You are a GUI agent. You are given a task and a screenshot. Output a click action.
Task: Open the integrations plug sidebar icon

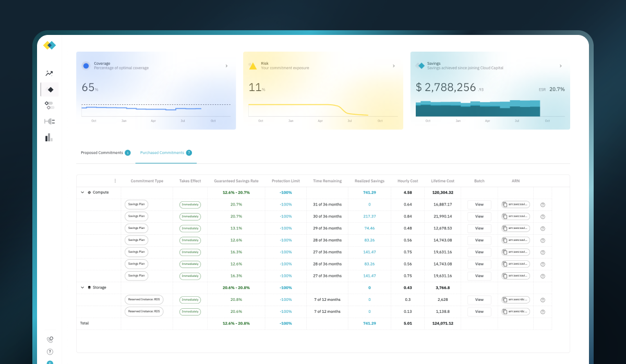click(x=50, y=122)
